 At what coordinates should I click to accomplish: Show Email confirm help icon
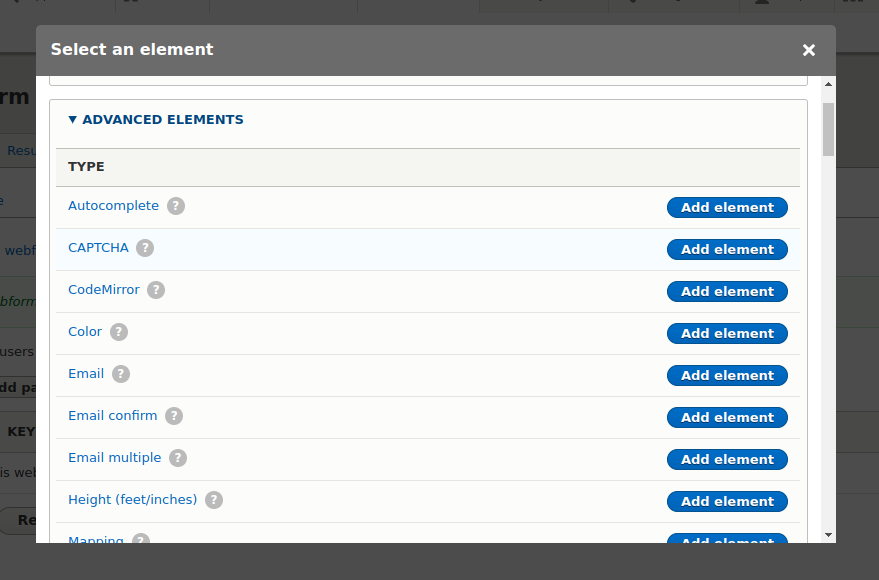click(x=174, y=416)
